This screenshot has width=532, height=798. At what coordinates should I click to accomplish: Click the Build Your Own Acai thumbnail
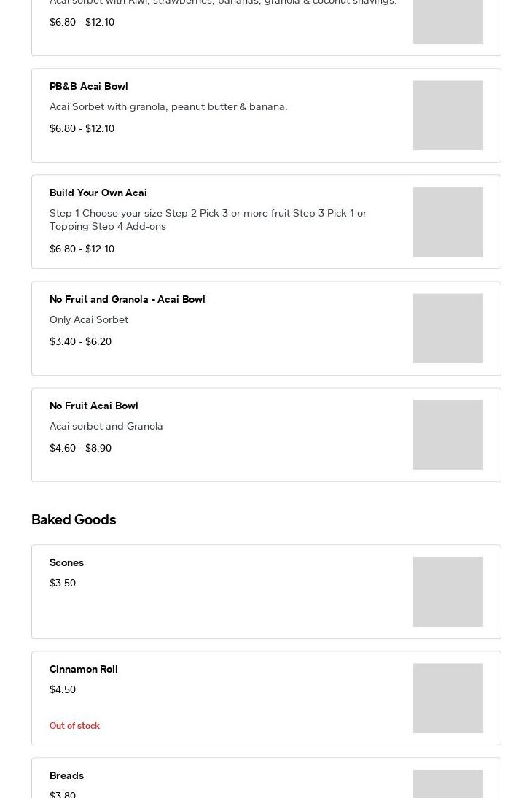447,222
